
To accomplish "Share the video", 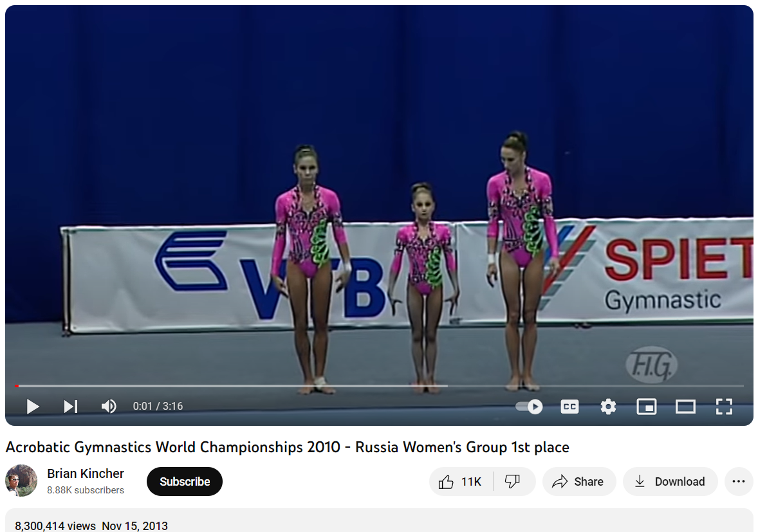I will click(578, 481).
